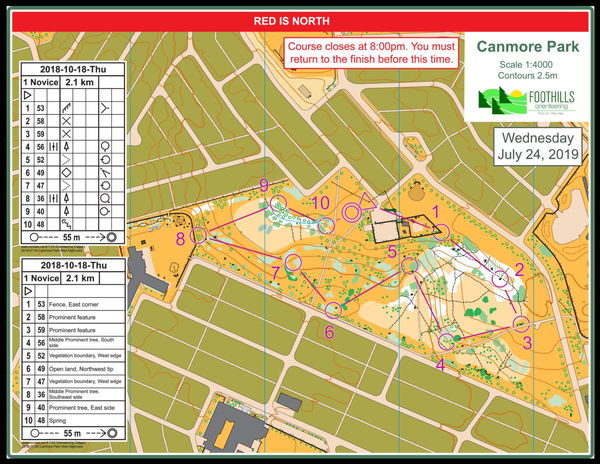
Task: Click the start triangle on the map
Action: [367, 201]
